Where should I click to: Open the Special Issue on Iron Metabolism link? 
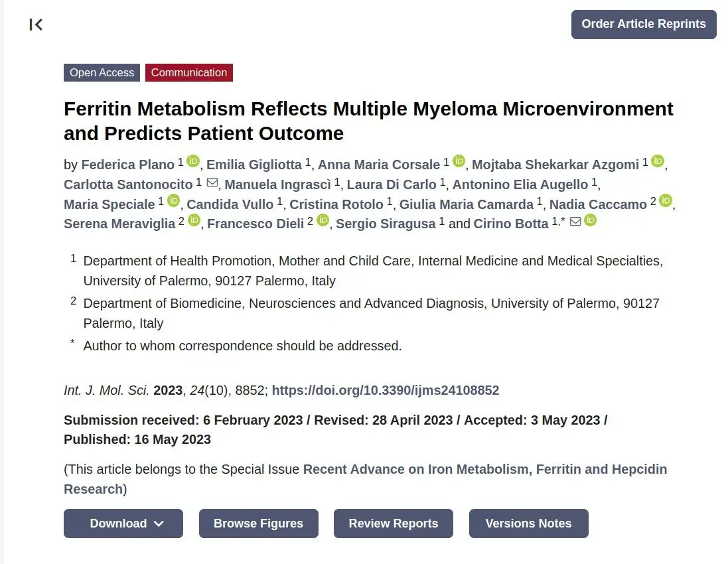pos(366,479)
